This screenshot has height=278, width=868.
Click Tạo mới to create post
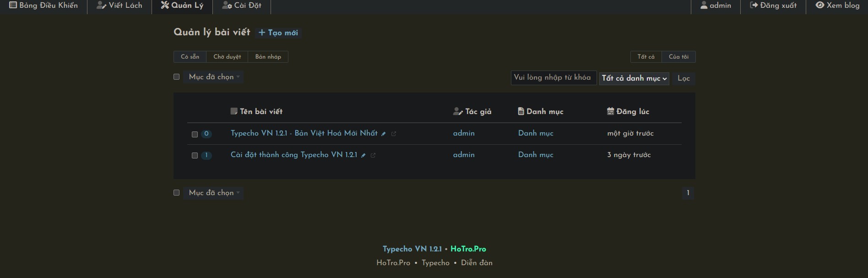[278, 33]
